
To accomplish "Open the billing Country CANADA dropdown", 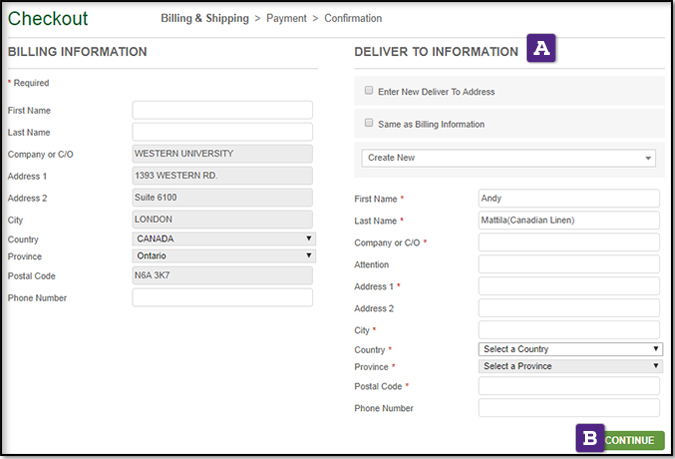I will coord(223,239).
